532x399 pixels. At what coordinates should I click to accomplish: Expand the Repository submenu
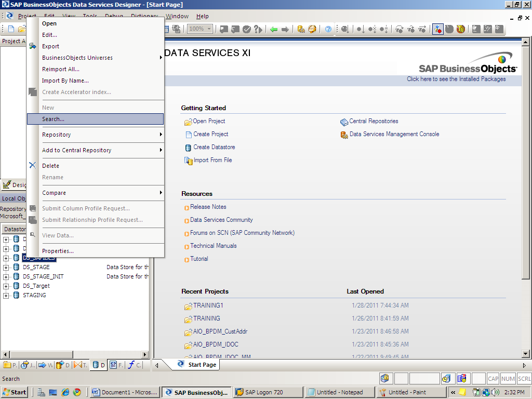(x=96, y=135)
